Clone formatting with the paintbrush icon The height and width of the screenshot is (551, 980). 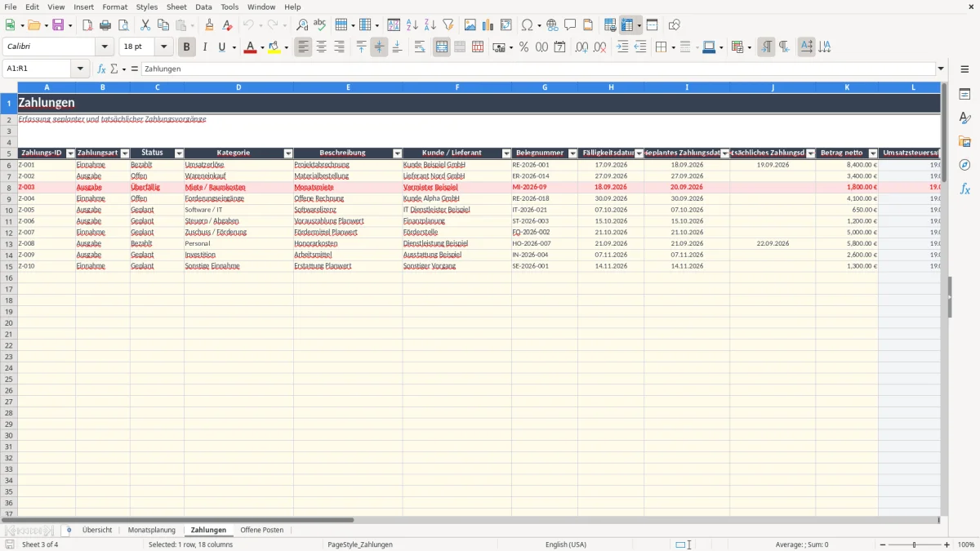(x=210, y=25)
